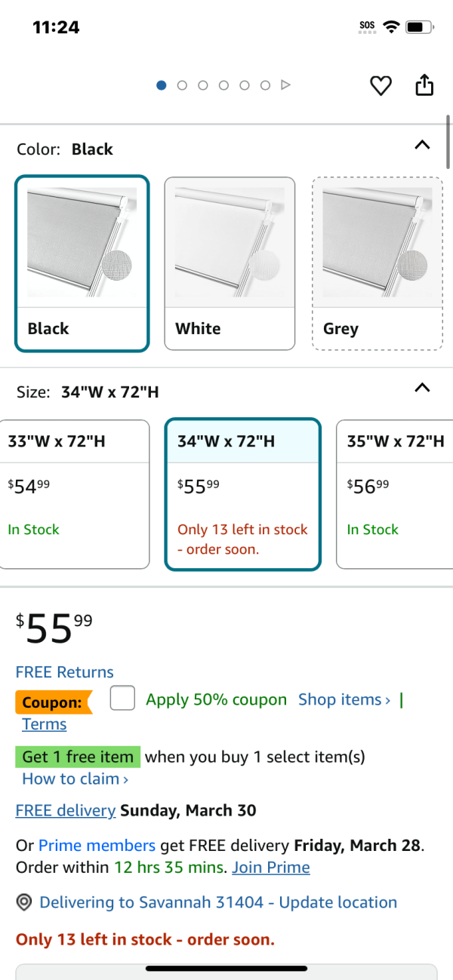This screenshot has height=980, width=453.
Task: Select the 35"W x 72"H size
Action: point(395,494)
